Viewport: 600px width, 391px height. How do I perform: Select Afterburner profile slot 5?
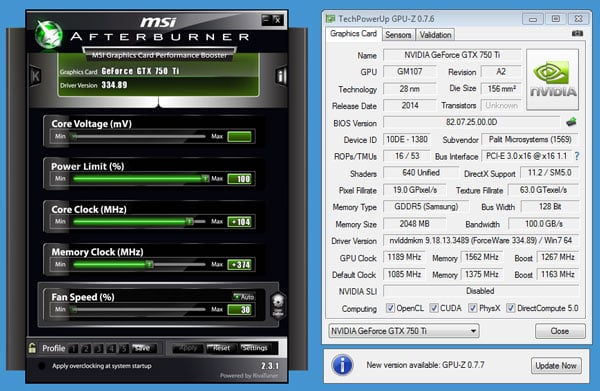tap(124, 348)
